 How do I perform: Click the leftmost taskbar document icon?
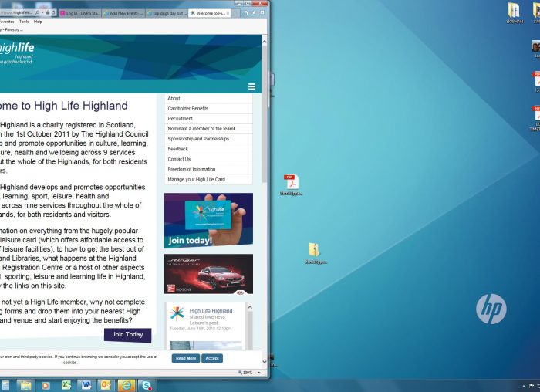coord(5,386)
